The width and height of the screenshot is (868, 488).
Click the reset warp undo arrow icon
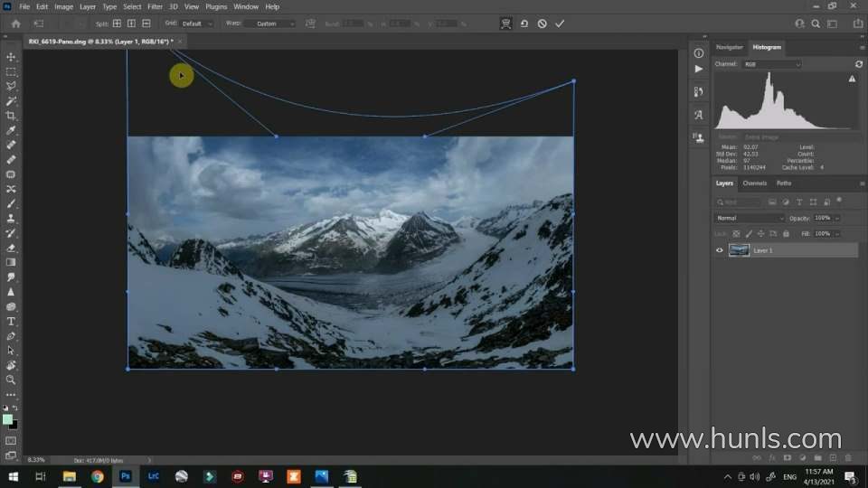point(524,23)
